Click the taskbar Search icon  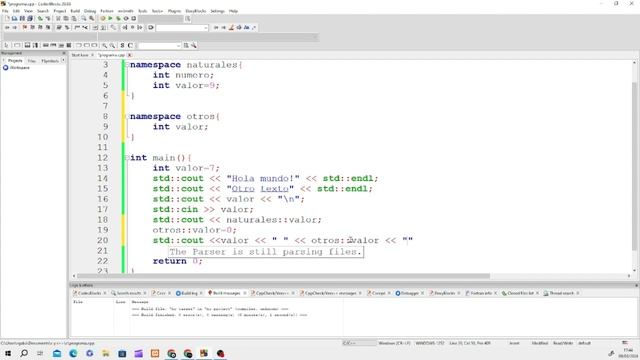(x=24, y=353)
